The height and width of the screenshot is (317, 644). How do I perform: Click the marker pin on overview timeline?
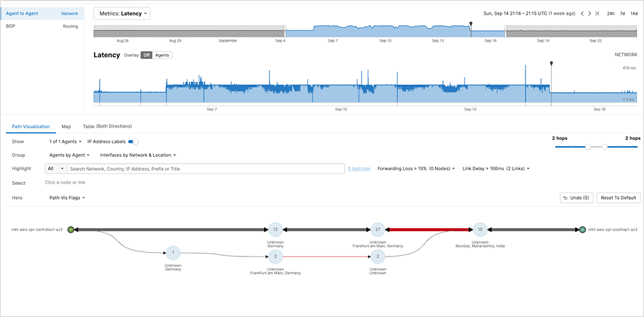[471, 23]
